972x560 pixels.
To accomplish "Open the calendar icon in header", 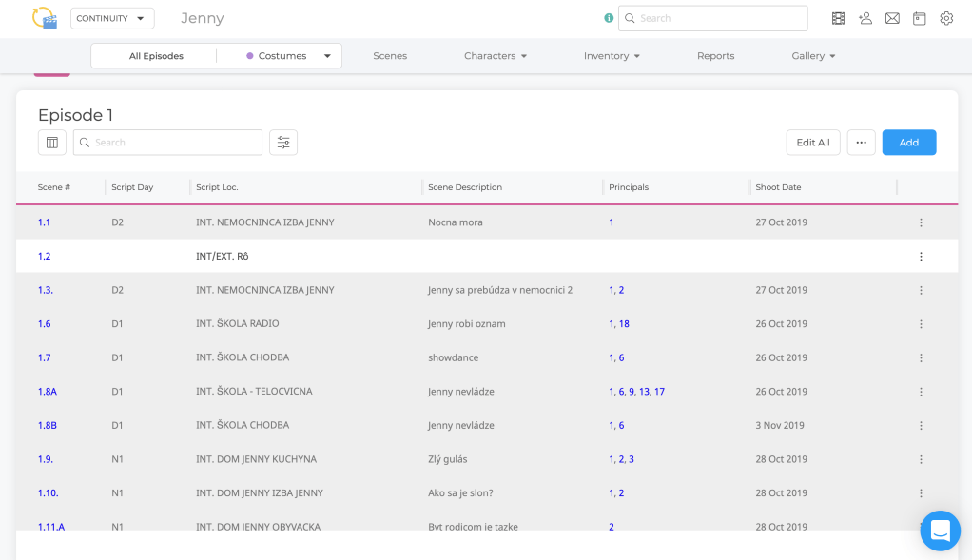I will coord(919,18).
